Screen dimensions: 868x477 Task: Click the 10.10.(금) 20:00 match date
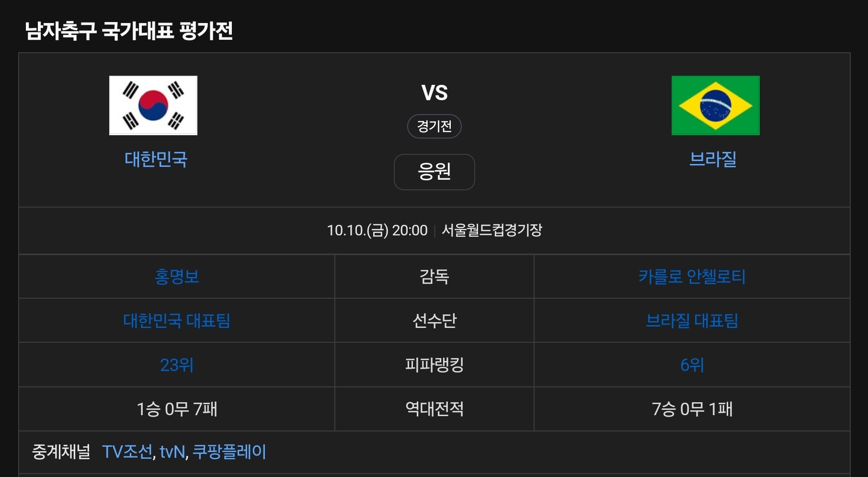377,231
